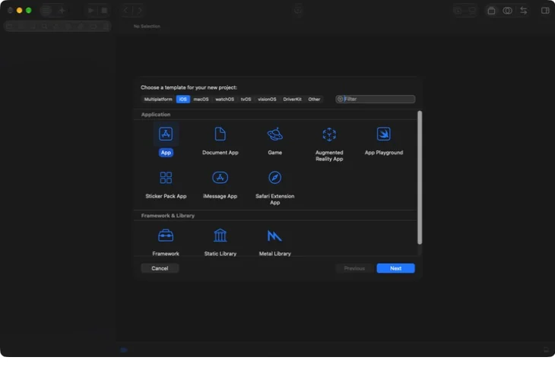Choose the Game template icon
555x392 pixels.
click(x=274, y=134)
